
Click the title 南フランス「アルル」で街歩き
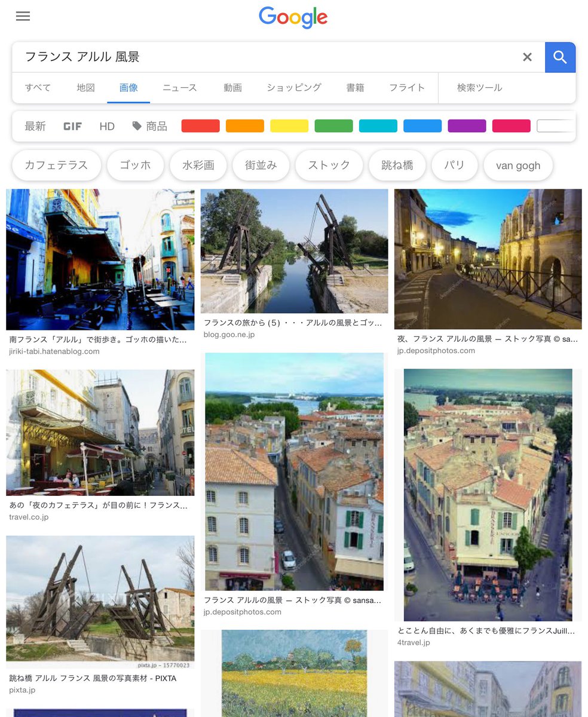[98, 339]
